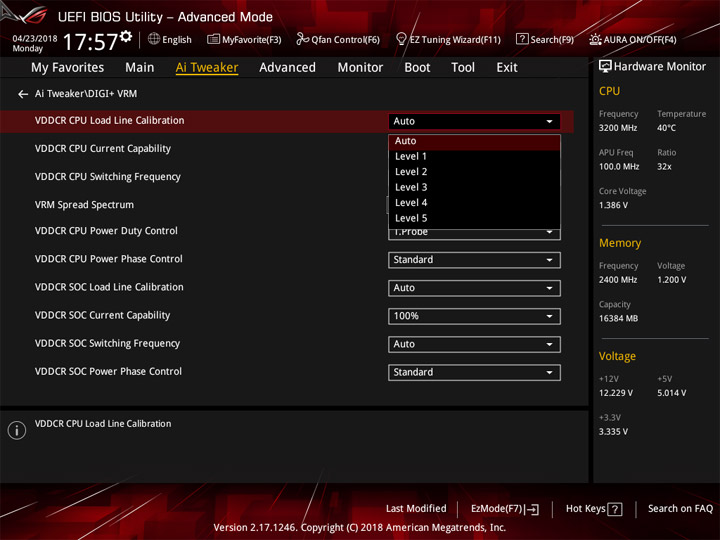
Task: Select VDDCR SOC Power Phase Control label
Action: point(108,371)
